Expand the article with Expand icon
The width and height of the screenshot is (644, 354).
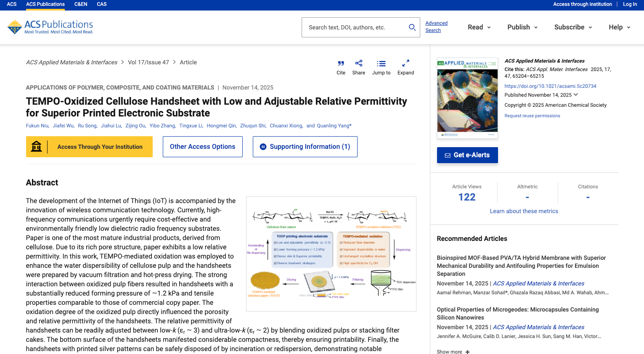[x=405, y=63]
